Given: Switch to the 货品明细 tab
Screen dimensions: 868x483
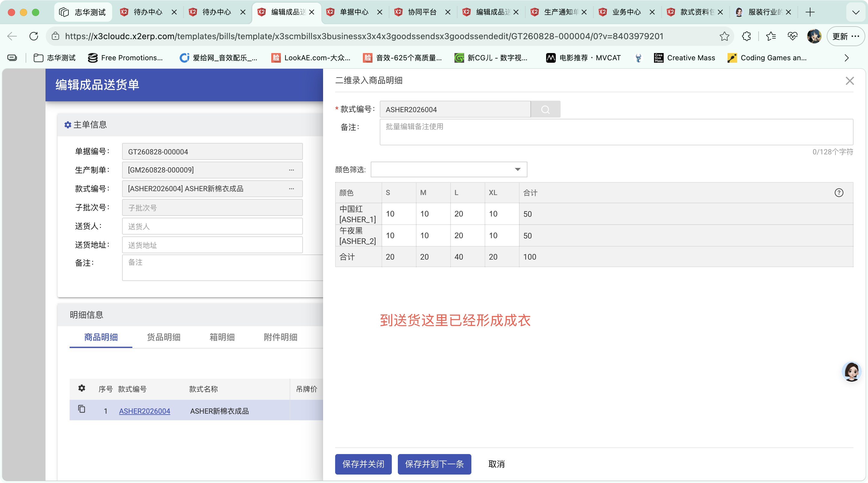Looking at the screenshot, I should click(164, 337).
